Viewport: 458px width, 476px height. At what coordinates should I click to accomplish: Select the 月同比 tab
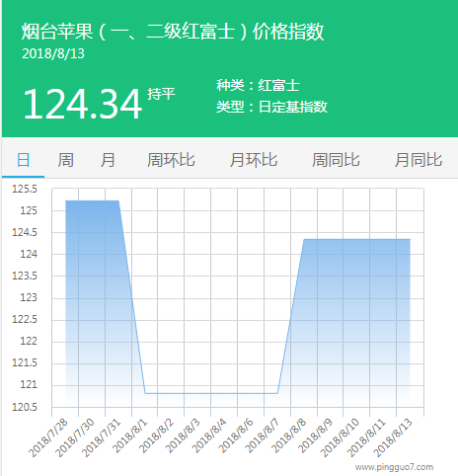(x=419, y=160)
